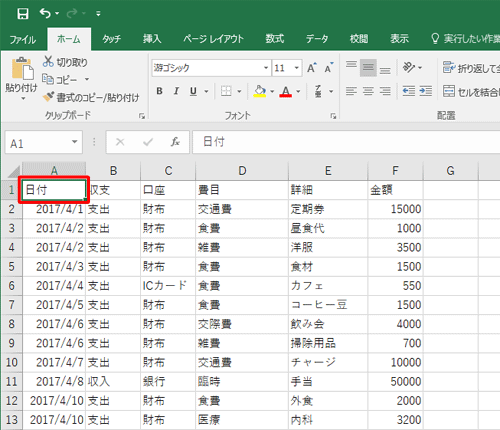Click the Wrap Text icon
Screen dimensions: 500x430
(449, 67)
